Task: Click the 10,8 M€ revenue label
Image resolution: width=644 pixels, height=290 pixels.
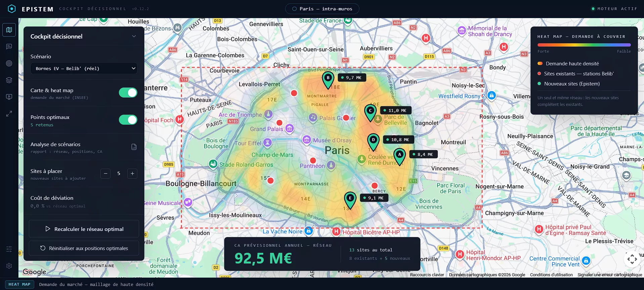Action: click(398, 140)
